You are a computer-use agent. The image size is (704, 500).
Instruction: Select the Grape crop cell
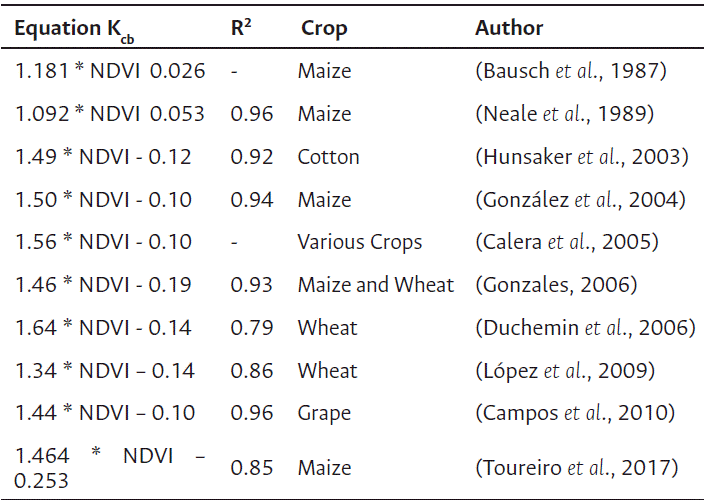324,413
